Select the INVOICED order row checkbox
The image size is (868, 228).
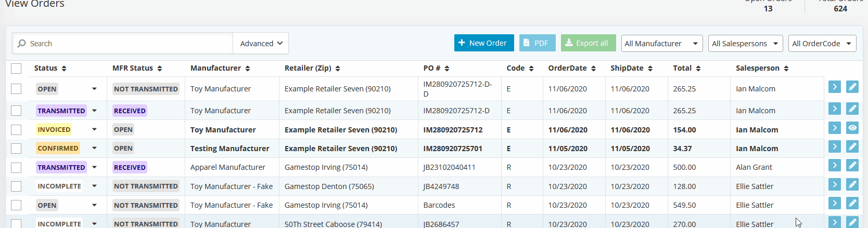point(16,130)
